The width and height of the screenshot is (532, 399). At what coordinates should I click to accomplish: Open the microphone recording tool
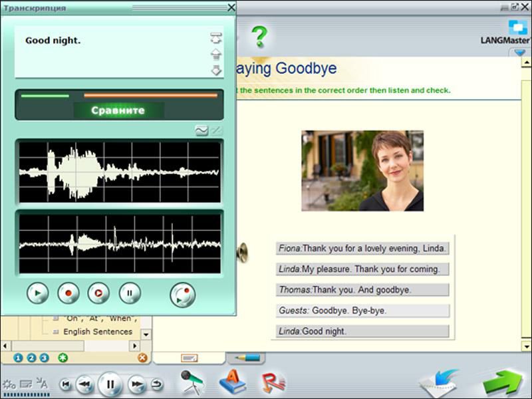coord(193,382)
